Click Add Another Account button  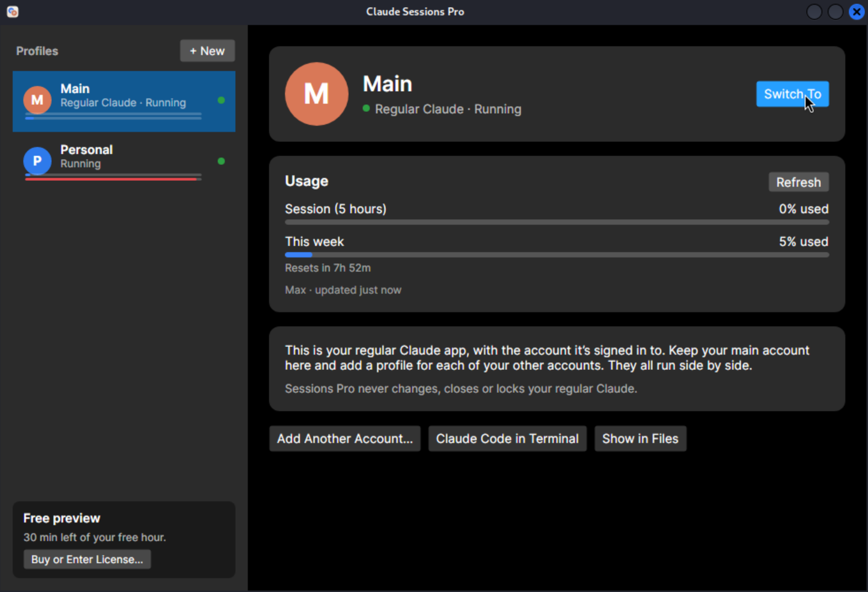pos(345,439)
